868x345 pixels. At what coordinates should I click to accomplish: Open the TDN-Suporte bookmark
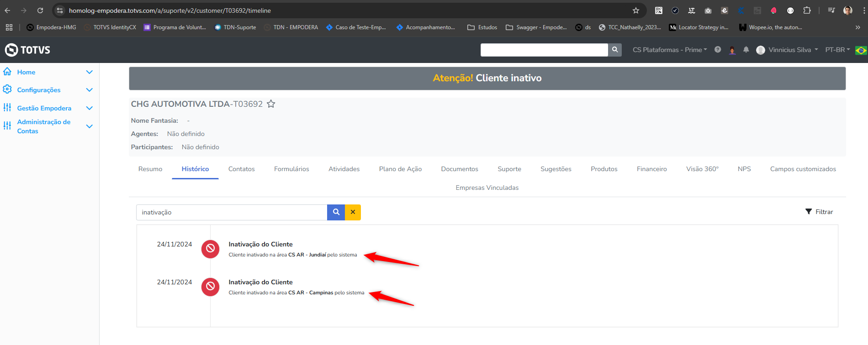(x=235, y=27)
